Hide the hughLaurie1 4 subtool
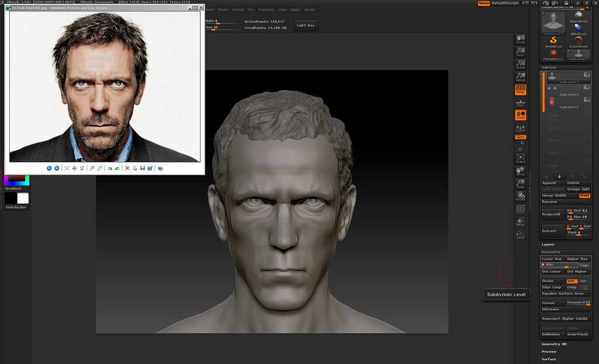 pyautogui.click(x=587, y=88)
